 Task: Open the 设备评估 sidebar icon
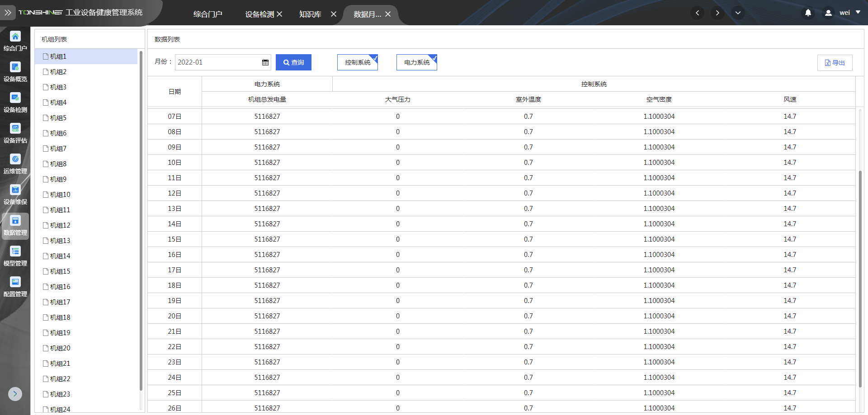coord(15,129)
